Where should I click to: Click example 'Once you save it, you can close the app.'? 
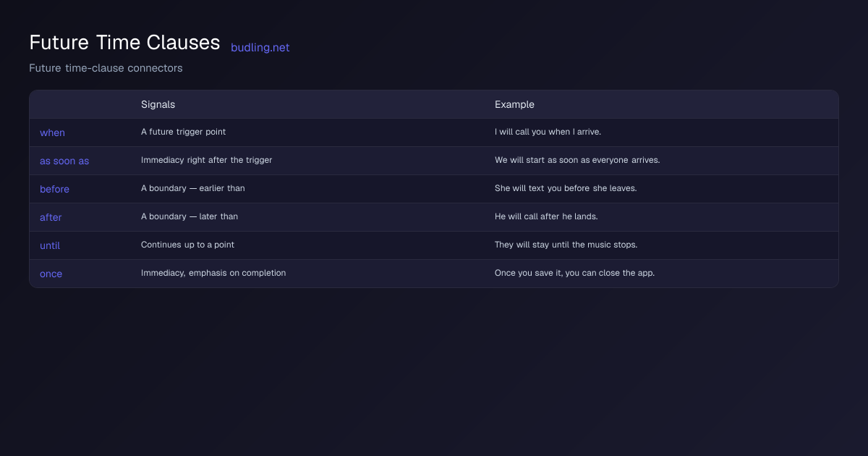click(x=574, y=273)
